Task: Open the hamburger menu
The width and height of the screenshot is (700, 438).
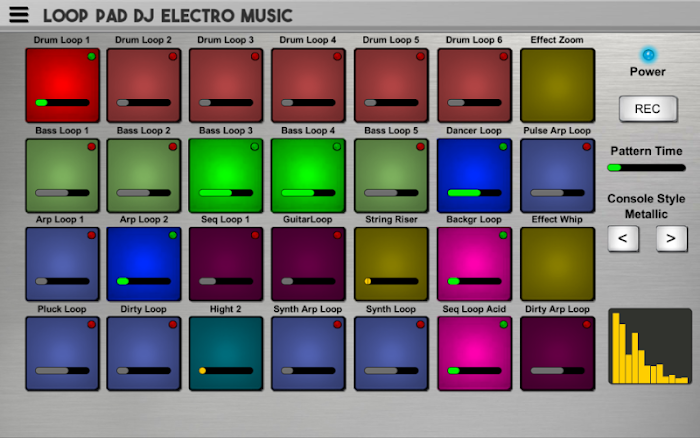Action: 19,15
